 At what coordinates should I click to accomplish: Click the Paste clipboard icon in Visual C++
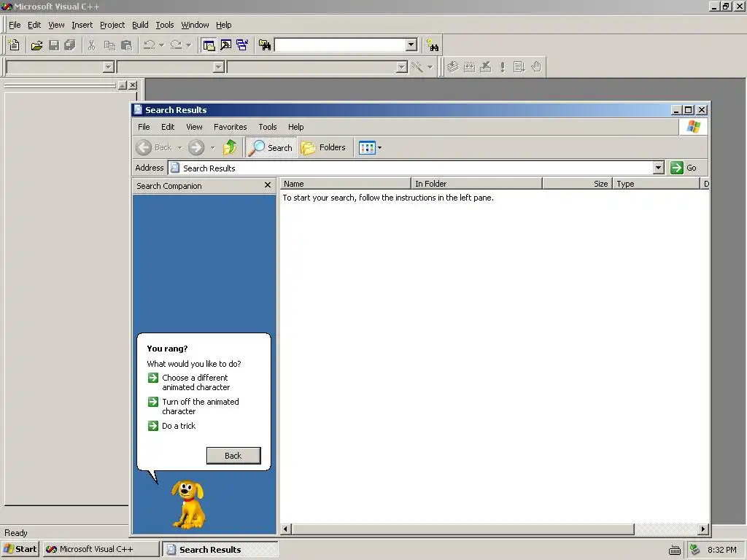126,45
